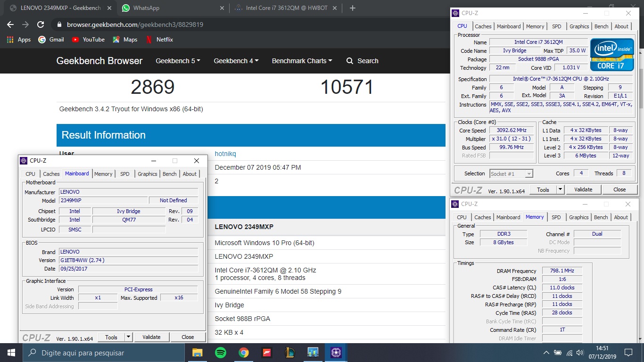Click Validate in CPU-Z Mainboard window
This screenshot has width=644, height=362.
tap(151, 337)
